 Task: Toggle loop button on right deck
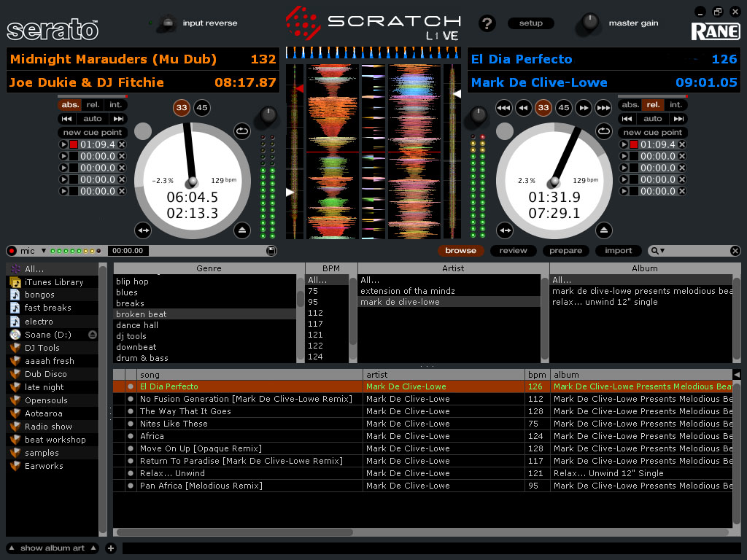point(603,131)
